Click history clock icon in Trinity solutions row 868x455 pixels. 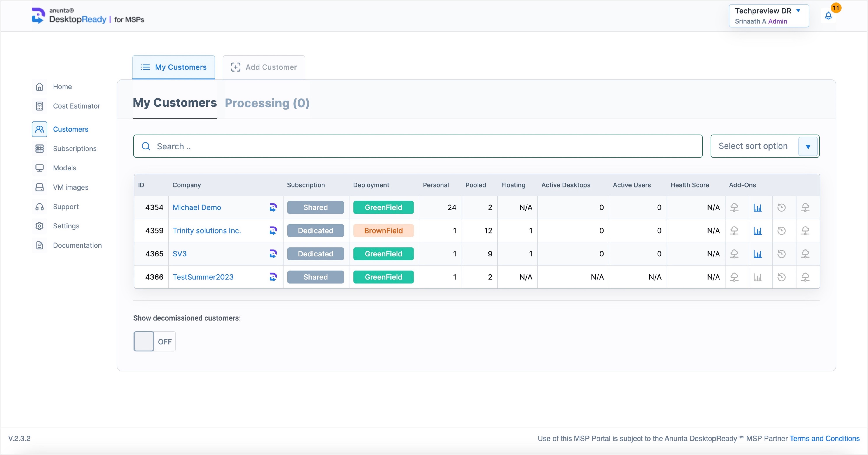[x=781, y=231]
